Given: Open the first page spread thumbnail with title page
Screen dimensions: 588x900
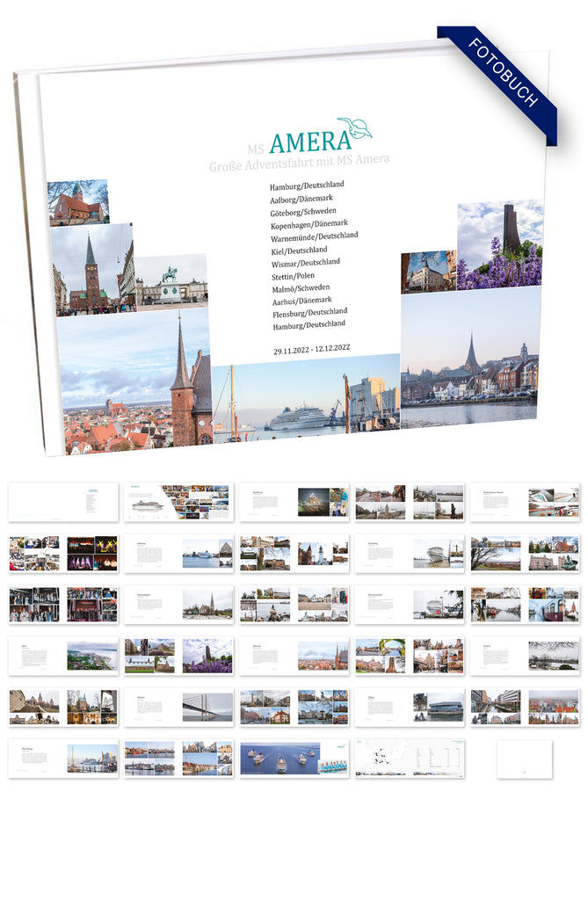Looking at the screenshot, I should pyautogui.click(x=63, y=502).
